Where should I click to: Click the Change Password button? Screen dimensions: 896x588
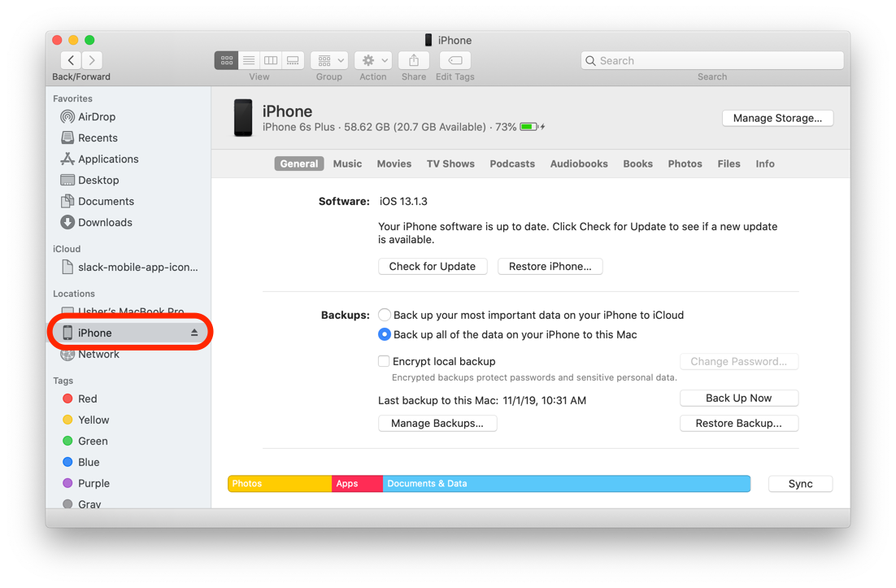click(739, 361)
